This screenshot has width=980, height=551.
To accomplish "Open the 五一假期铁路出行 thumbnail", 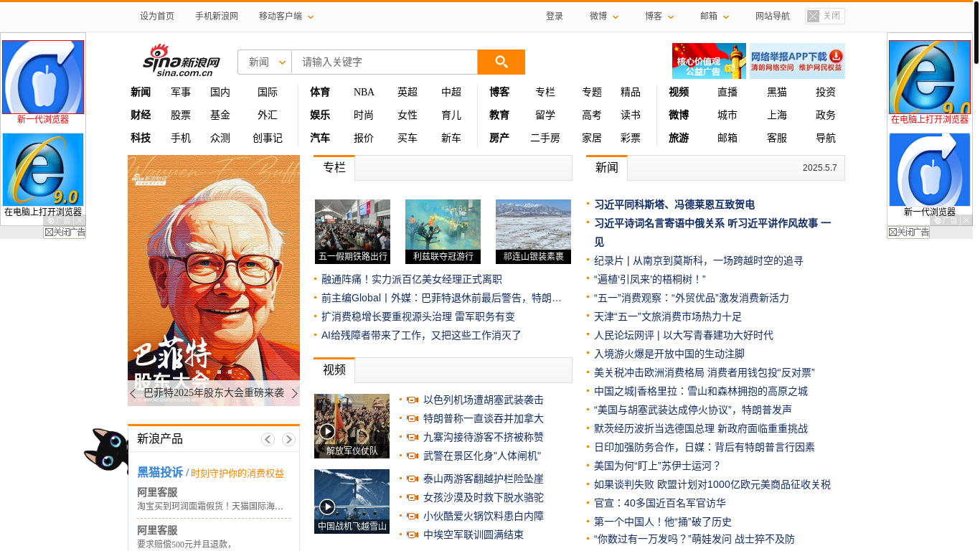I will [352, 232].
